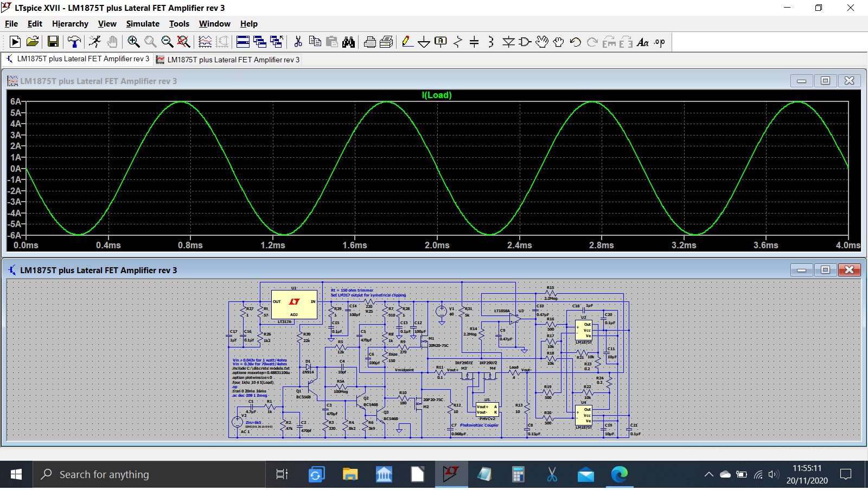Open Print Setup from the toolbar
Screen dimensions: 868x490
(x=387, y=42)
